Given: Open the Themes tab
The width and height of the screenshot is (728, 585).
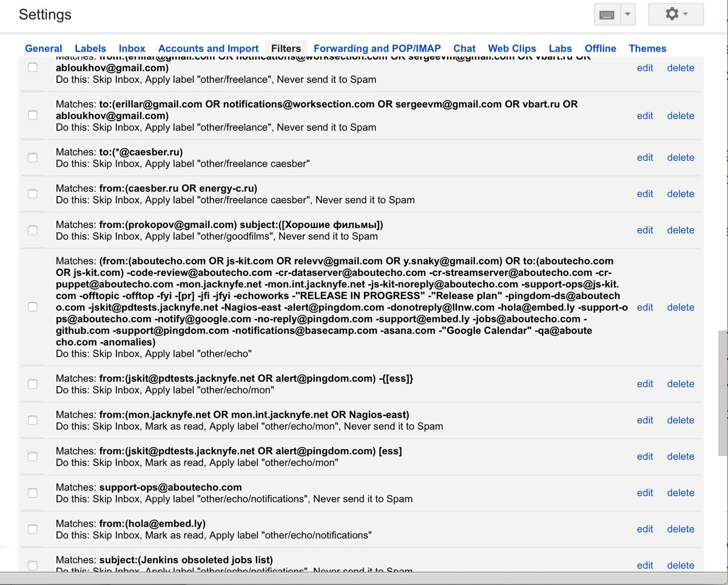Looking at the screenshot, I should click(x=647, y=48).
